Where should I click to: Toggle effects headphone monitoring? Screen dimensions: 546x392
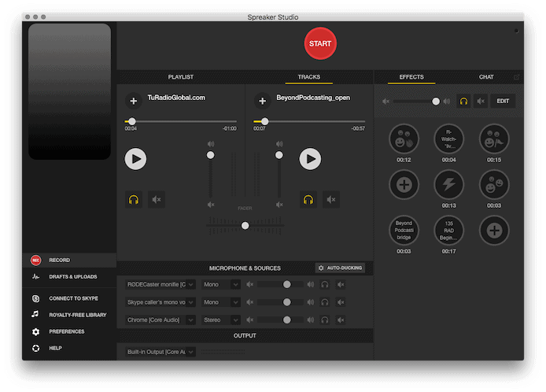(463, 102)
